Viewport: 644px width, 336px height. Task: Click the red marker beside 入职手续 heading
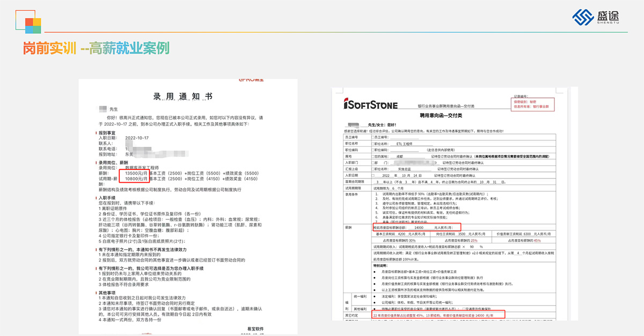click(97, 198)
